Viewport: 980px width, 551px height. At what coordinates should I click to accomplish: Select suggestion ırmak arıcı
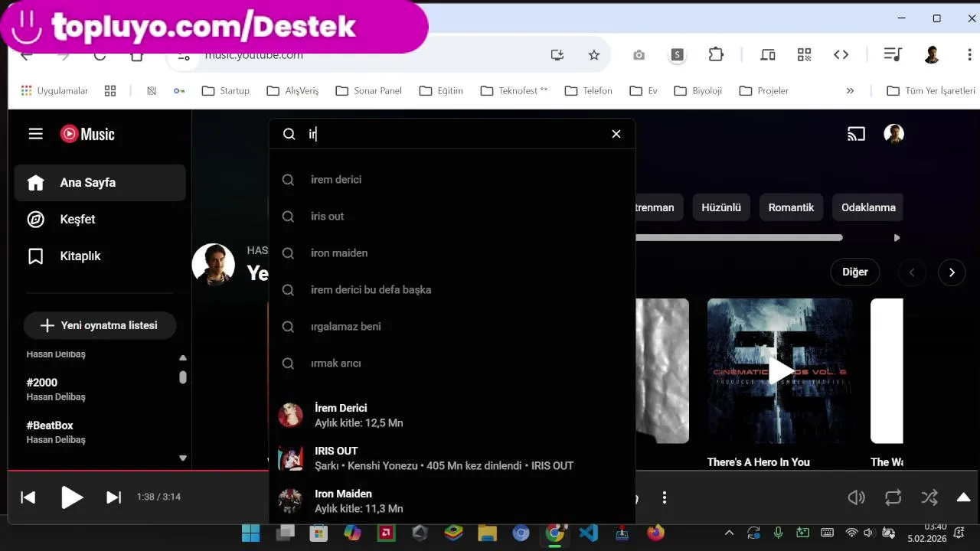[452, 364]
